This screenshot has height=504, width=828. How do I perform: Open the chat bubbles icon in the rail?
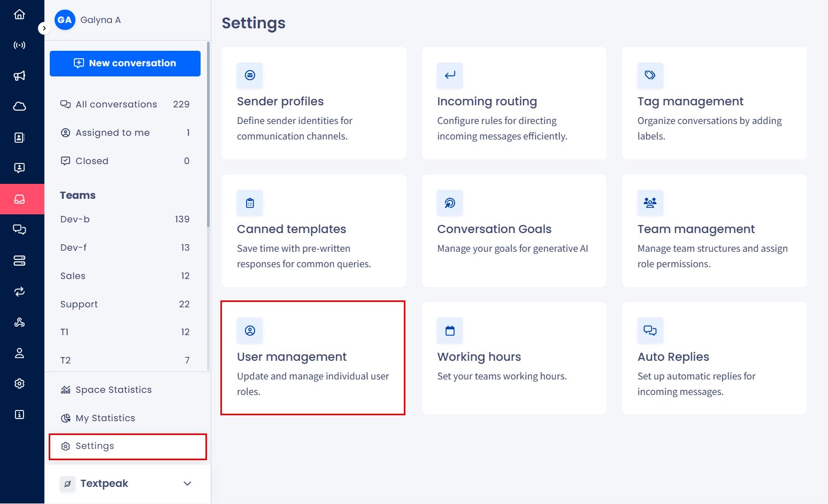tap(19, 229)
